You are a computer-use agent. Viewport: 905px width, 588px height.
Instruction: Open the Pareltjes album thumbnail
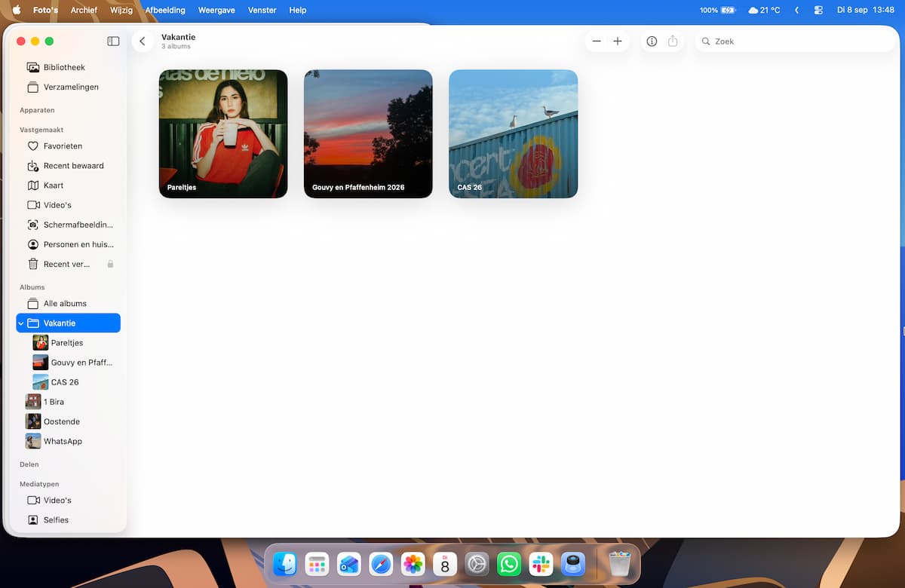[x=223, y=133]
